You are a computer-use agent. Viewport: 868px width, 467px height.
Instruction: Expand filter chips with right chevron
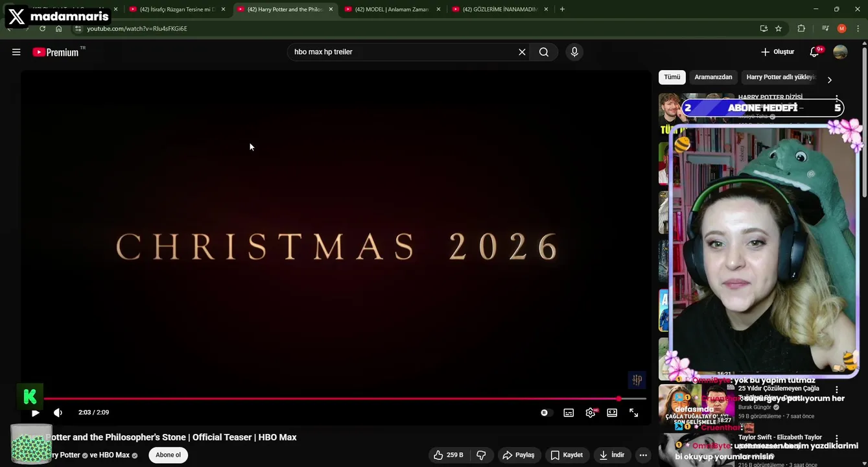(x=829, y=80)
